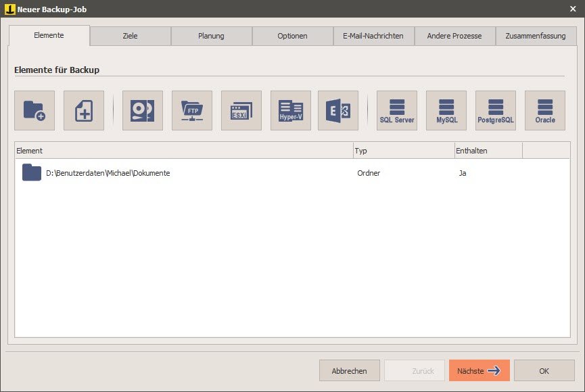Add PostgreSQL database backup
585x392 pixels.
coord(496,110)
